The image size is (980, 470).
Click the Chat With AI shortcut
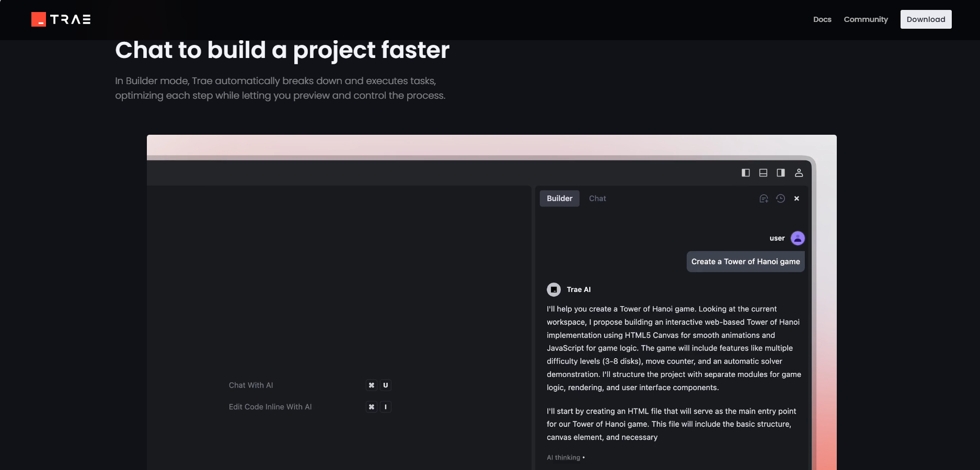(251, 385)
